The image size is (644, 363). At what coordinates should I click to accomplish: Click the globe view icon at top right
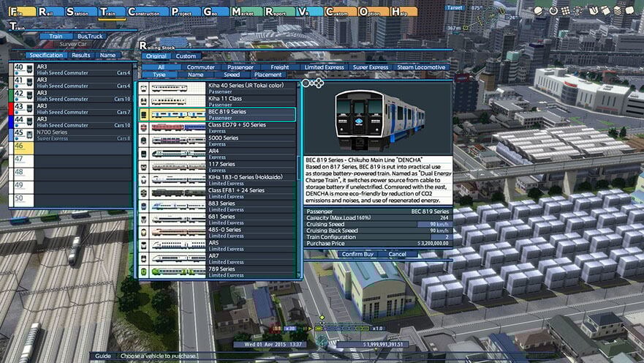click(539, 11)
